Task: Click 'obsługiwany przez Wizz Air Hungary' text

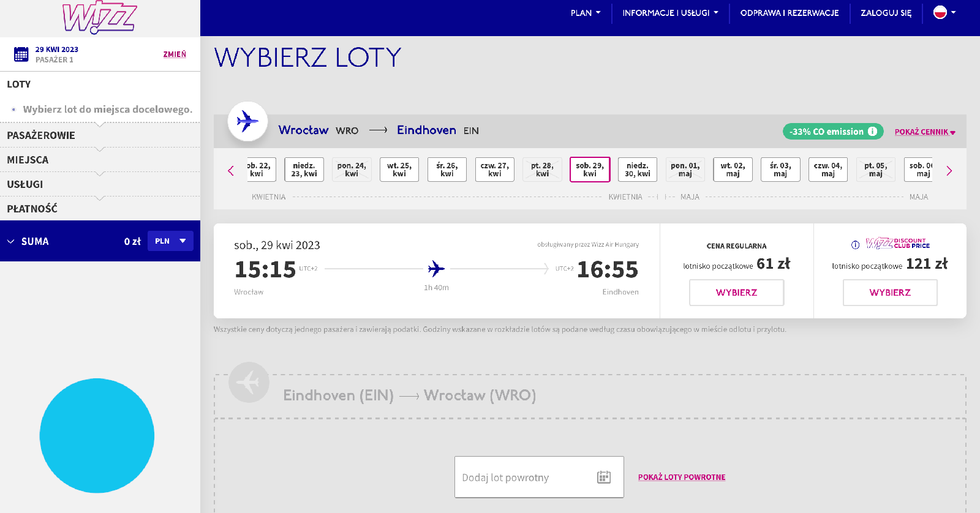Action: click(x=588, y=244)
